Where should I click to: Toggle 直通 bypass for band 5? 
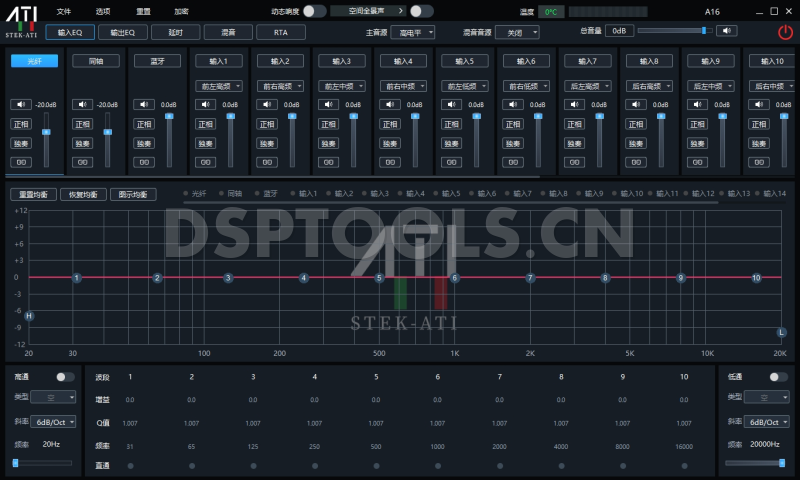point(376,466)
